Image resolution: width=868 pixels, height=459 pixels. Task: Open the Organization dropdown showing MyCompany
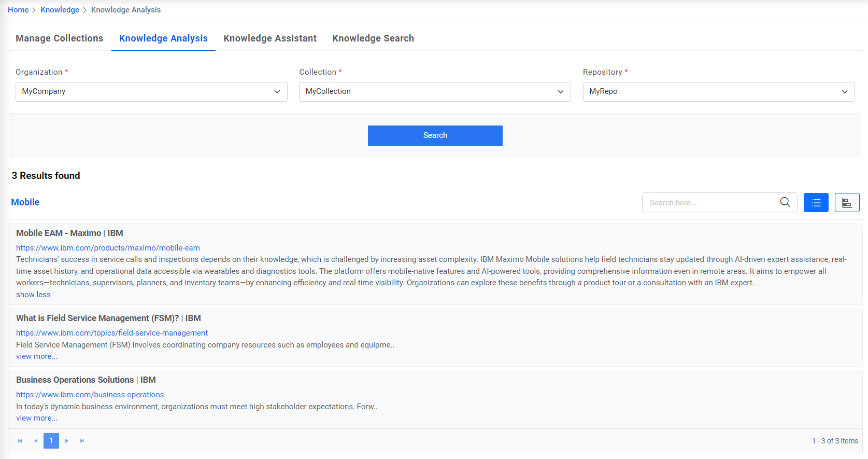[x=151, y=92]
